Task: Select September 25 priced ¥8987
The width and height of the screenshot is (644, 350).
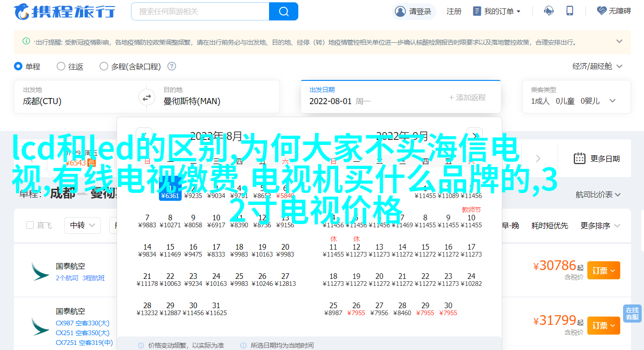Action: [x=333, y=309]
